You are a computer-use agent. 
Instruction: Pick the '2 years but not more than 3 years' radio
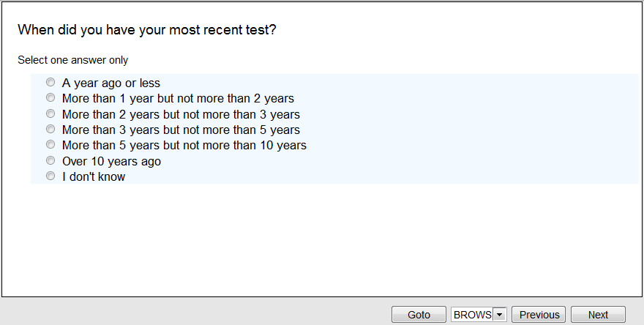click(50, 114)
